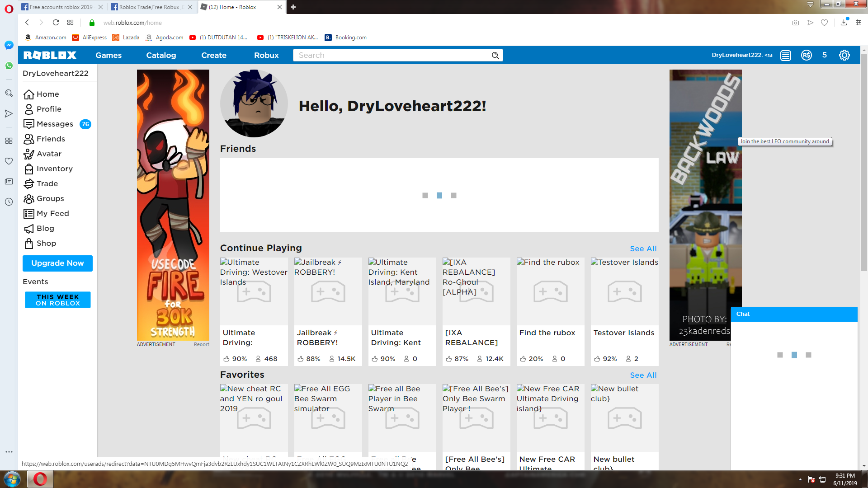
Task: Open the Opera menu logo
Action: 9,9
